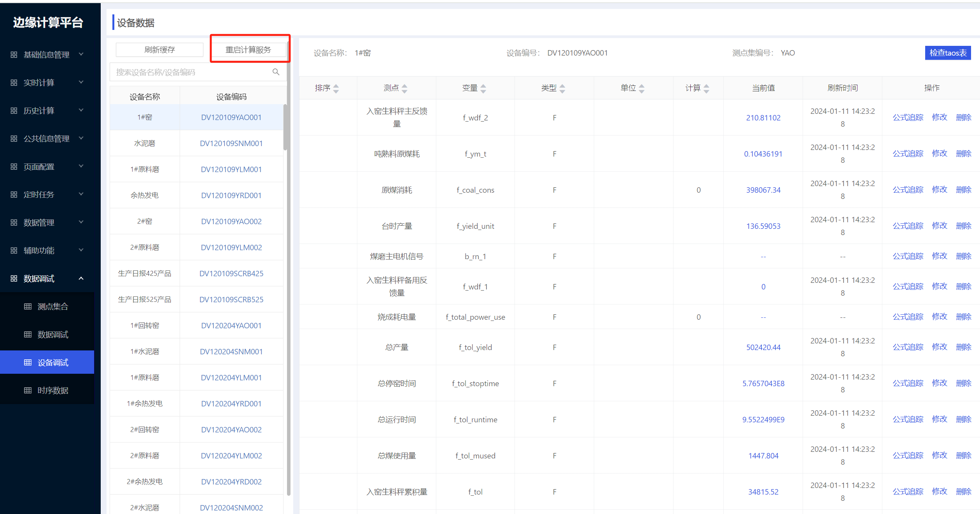The image size is (980, 514).
Task: Open the 测点集合 submenu page
Action: (x=47, y=306)
